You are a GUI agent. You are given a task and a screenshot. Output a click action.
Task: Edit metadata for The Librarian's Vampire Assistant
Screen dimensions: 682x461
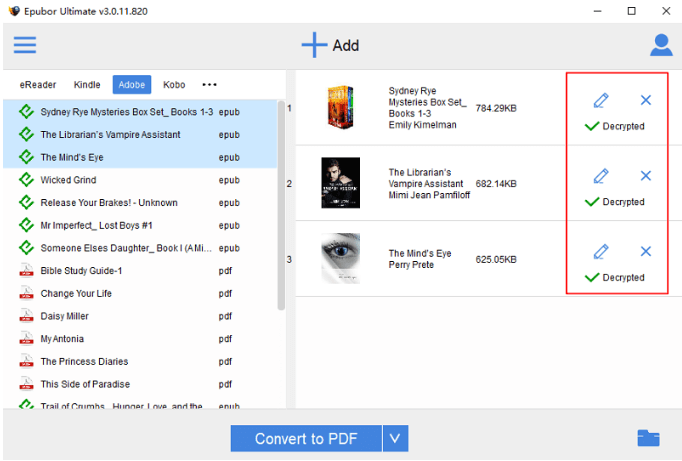(600, 176)
